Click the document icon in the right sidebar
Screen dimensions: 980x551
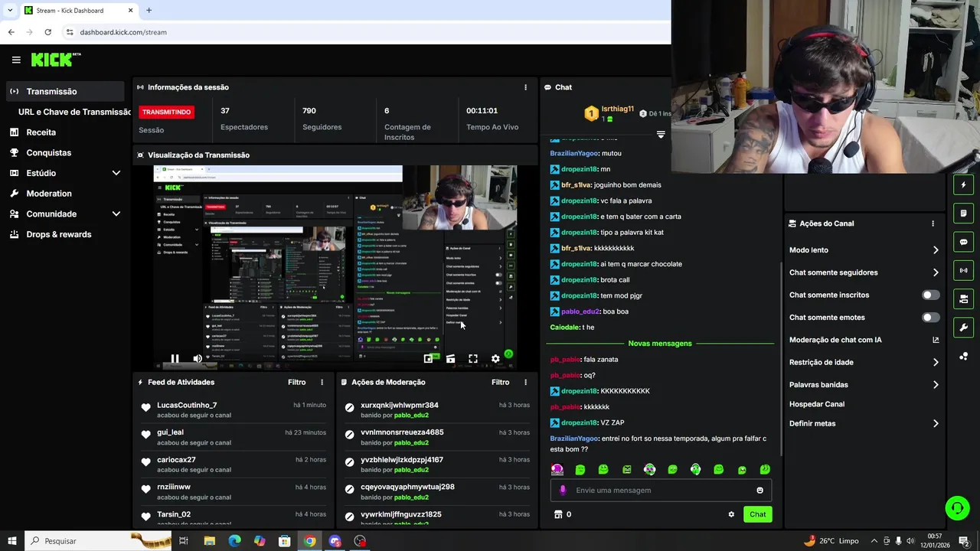(963, 214)
